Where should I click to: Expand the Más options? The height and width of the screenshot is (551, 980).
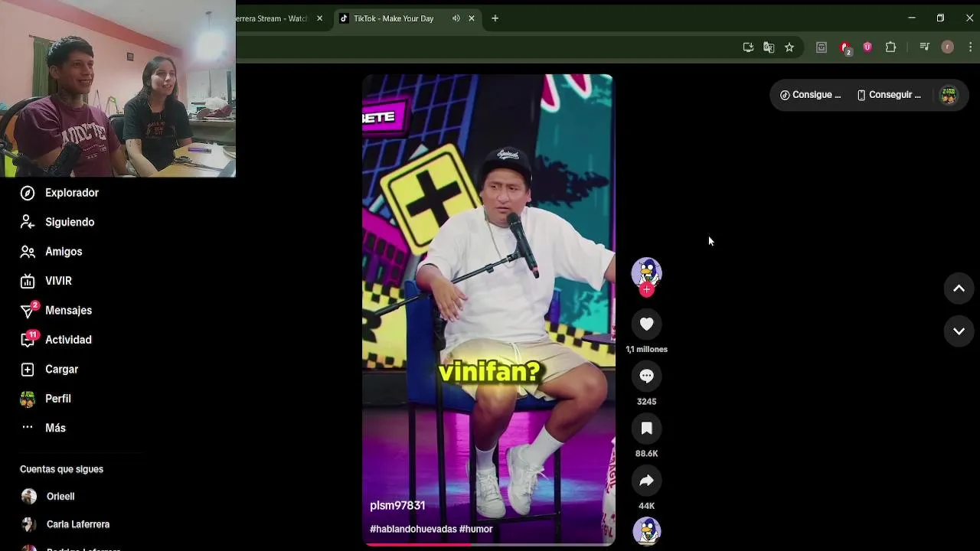[55, 428]
